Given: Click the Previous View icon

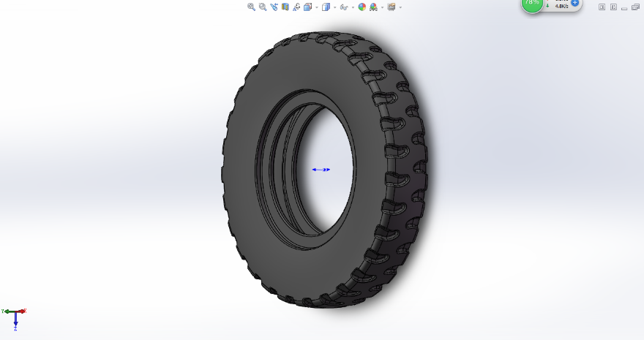Looking at the screenshot, I should [274, 7].
